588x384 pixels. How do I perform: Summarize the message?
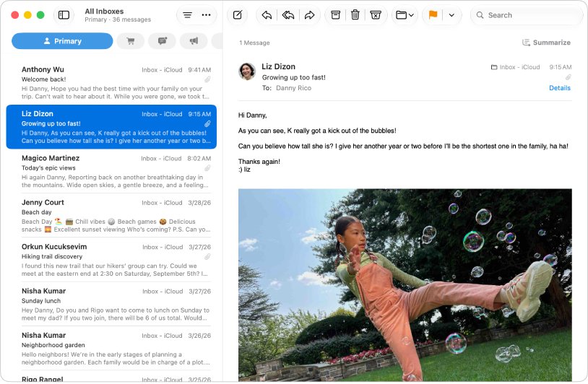click(546, 43)
